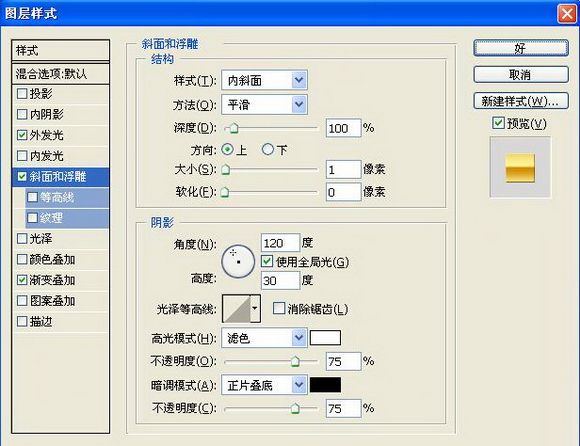
Task: Click the 软化 soften value field
Action: [x=343, y=192]
